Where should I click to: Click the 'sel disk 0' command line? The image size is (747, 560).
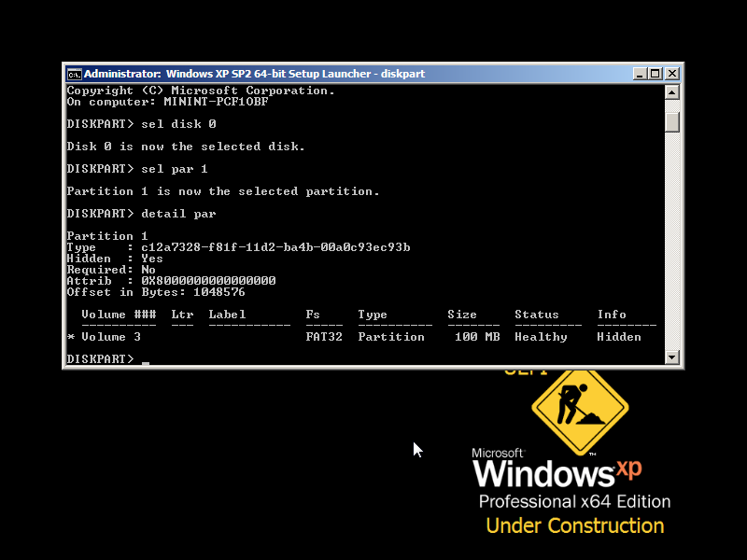pyautogui.click(x=142, y=124)
